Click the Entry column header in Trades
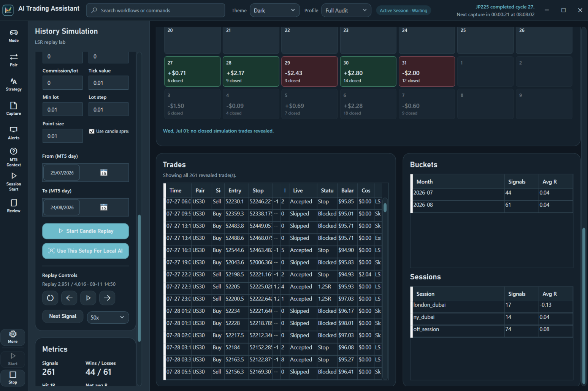588x391 pixels. click(235, 190)
